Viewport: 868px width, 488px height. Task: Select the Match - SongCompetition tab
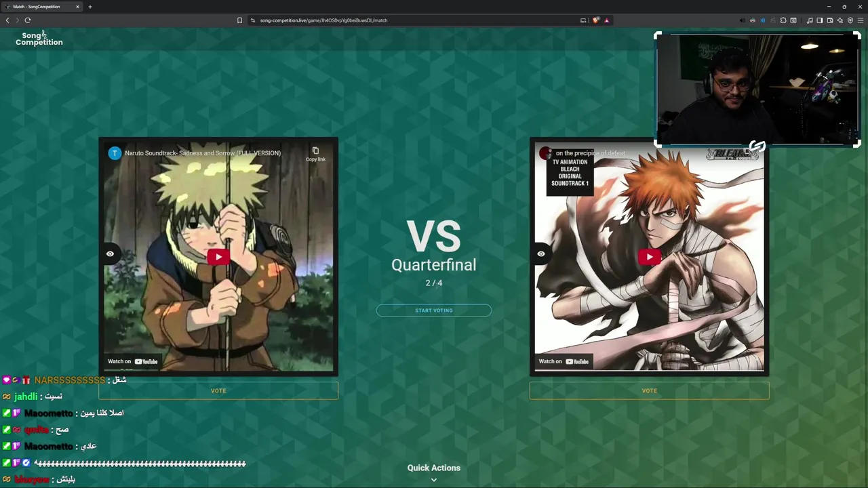[42, 7]
